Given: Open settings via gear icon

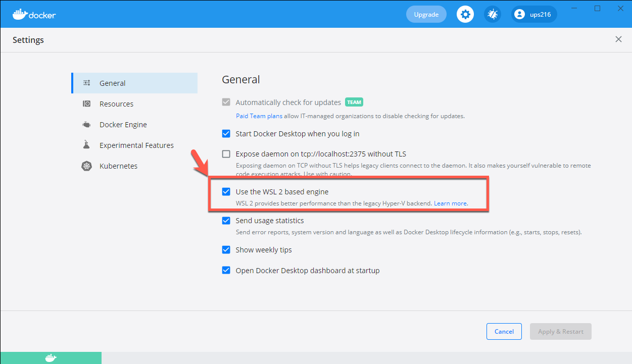Looking at the screenshot, I should pos(465,14).
